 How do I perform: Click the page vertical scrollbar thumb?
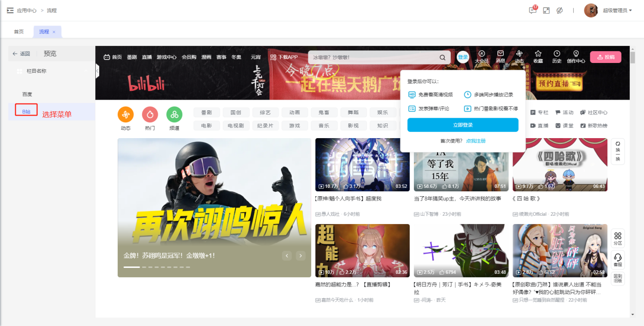[x=633, y=58]
